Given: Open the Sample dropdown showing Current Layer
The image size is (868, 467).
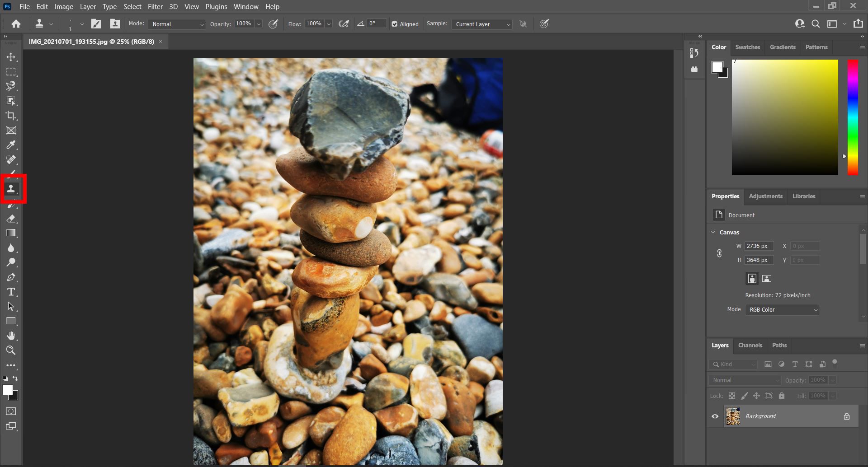Looking at the screenshot, I should [481, 24].
